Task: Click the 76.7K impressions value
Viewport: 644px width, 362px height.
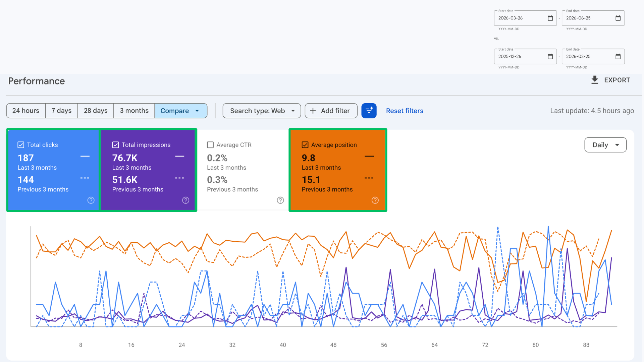Action: 125,158
